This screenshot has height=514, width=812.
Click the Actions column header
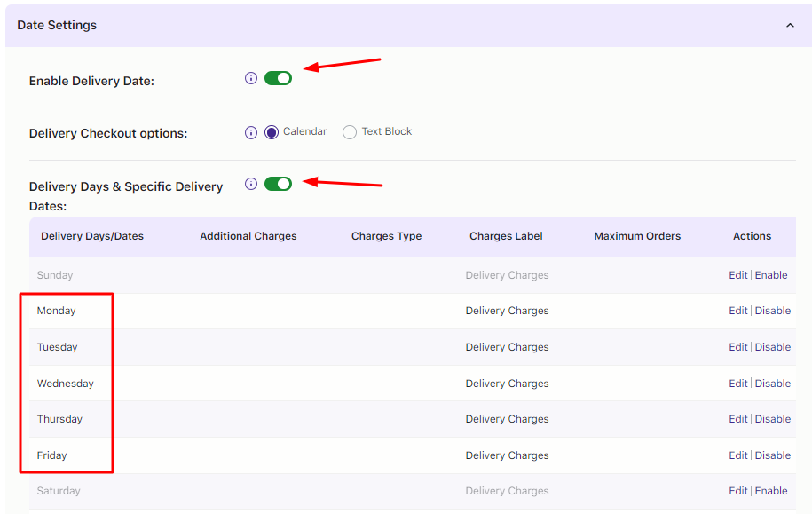(x=752, y=236)
